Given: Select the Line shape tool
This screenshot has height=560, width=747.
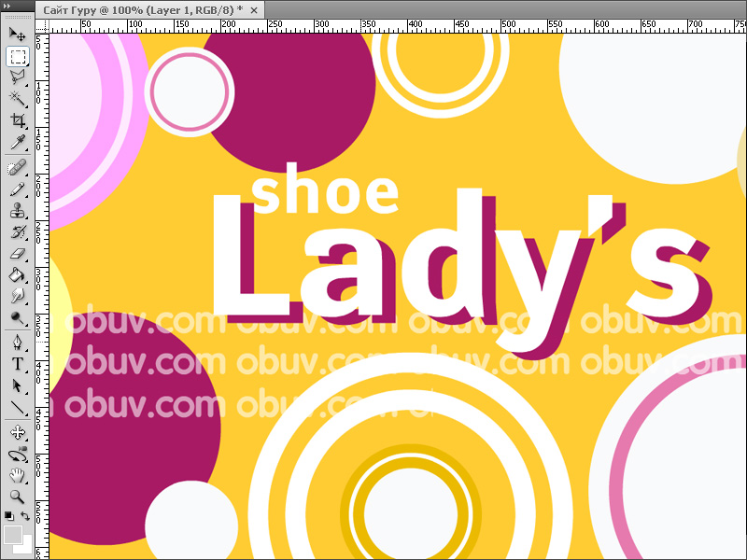Looking at the screenshot, I should (17, 408).
